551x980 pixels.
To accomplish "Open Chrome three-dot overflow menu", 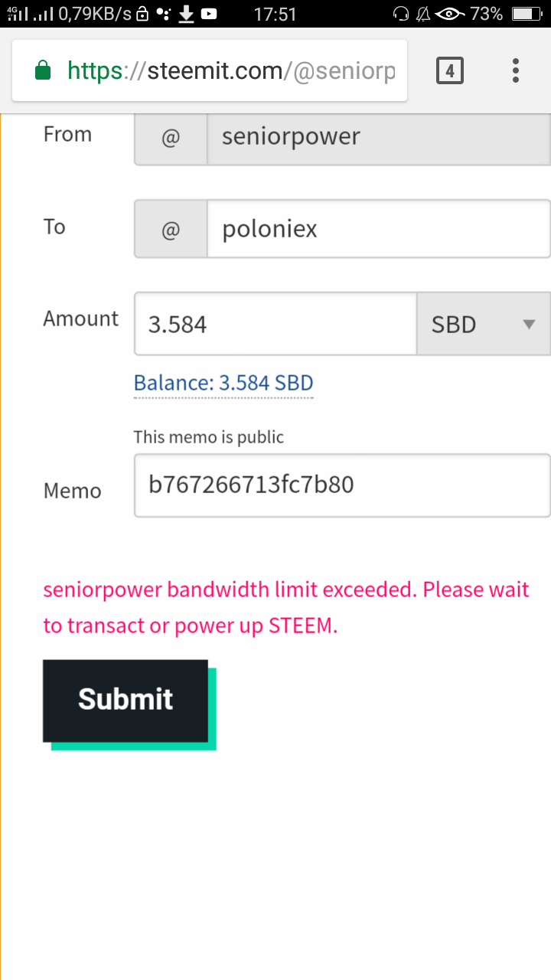I will pos(516,71).
